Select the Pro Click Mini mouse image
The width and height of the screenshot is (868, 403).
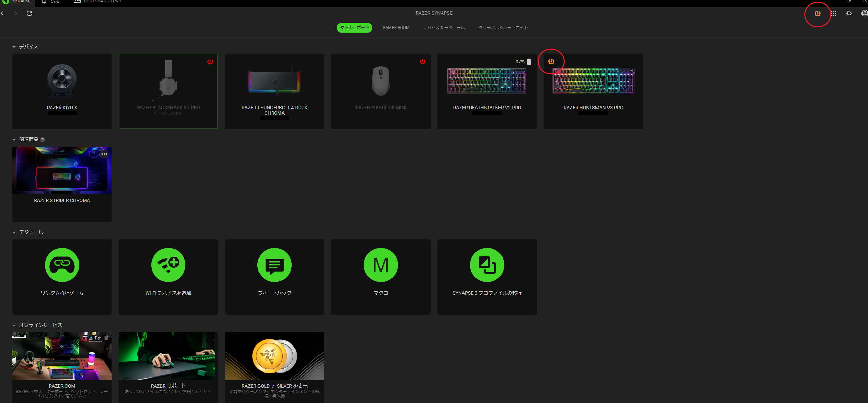[x=381, y=81]
